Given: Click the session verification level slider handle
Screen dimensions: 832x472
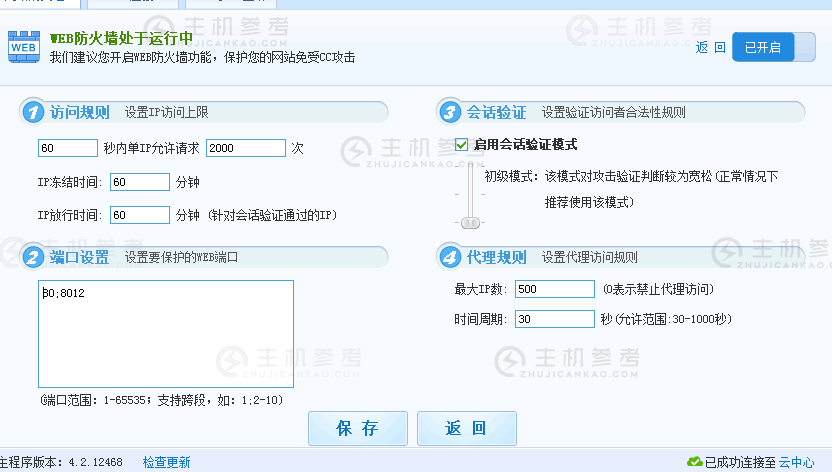Looking at the screenshot, I should (x=470, y=223).
